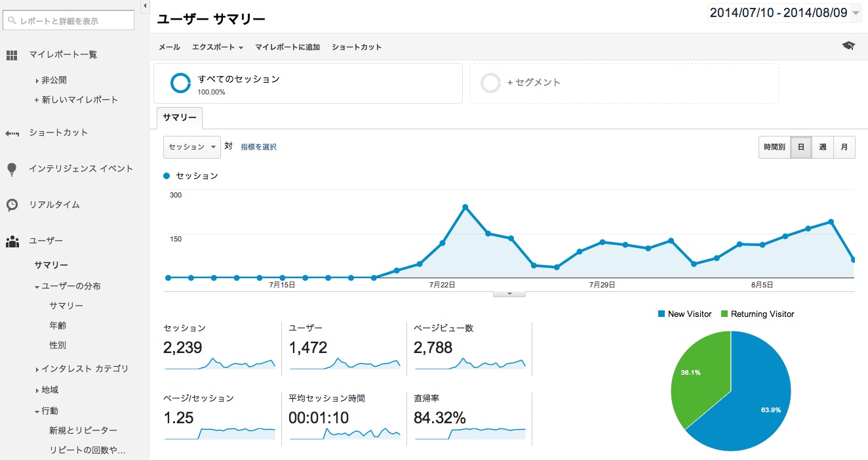Switch to the サマリー tab
This screenshot has width=868, height=460.
click(x=179, y=117)
